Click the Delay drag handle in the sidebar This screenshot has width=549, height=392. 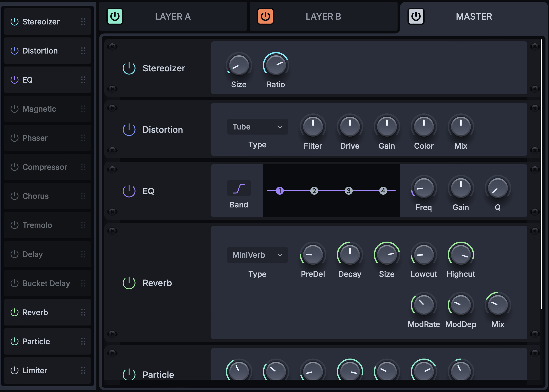83,254
